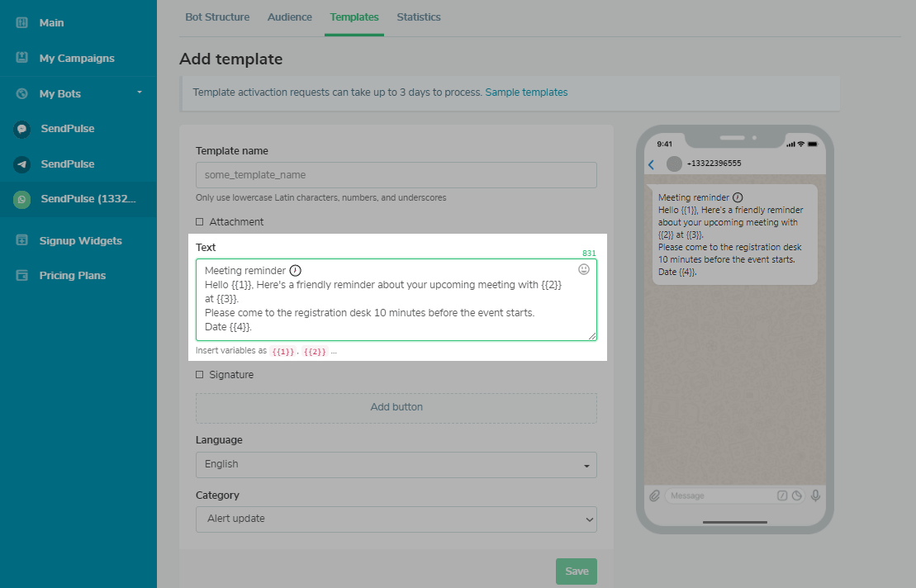
Task: Click the My Campaigns sidebar icon
Action: click(x=22, y=59)
